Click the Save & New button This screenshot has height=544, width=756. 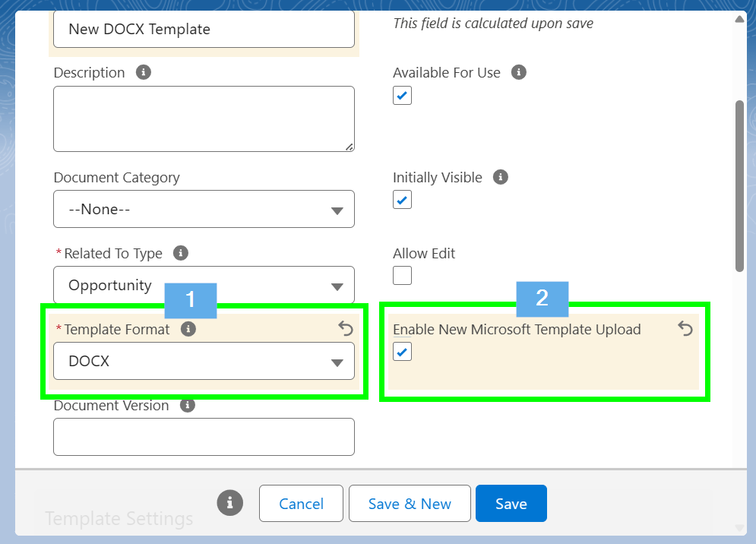pyautogui.click(x=410, y=504)
